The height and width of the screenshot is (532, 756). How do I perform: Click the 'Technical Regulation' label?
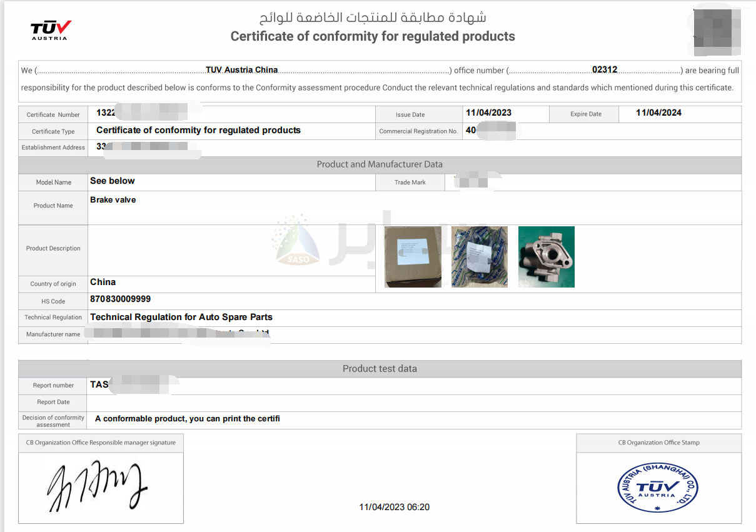53,318
